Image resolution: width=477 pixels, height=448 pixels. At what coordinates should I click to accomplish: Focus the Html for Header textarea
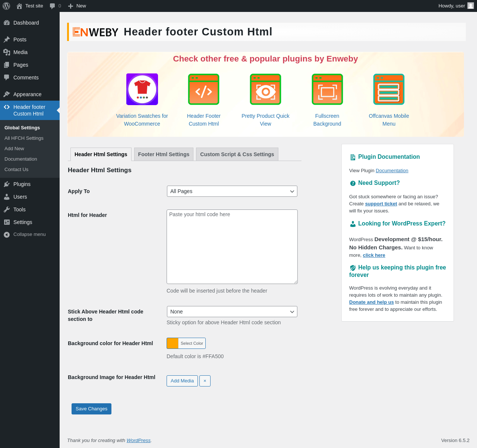(x=232, y=247)
